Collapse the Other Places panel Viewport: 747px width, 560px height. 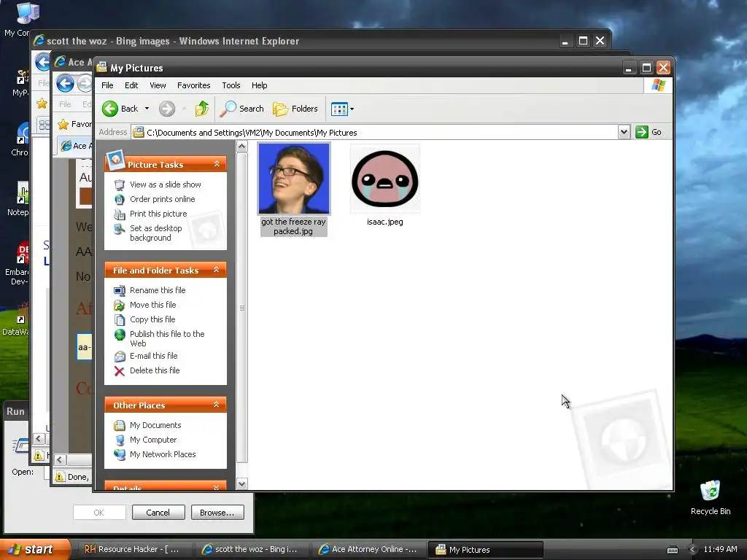point(216,404)
